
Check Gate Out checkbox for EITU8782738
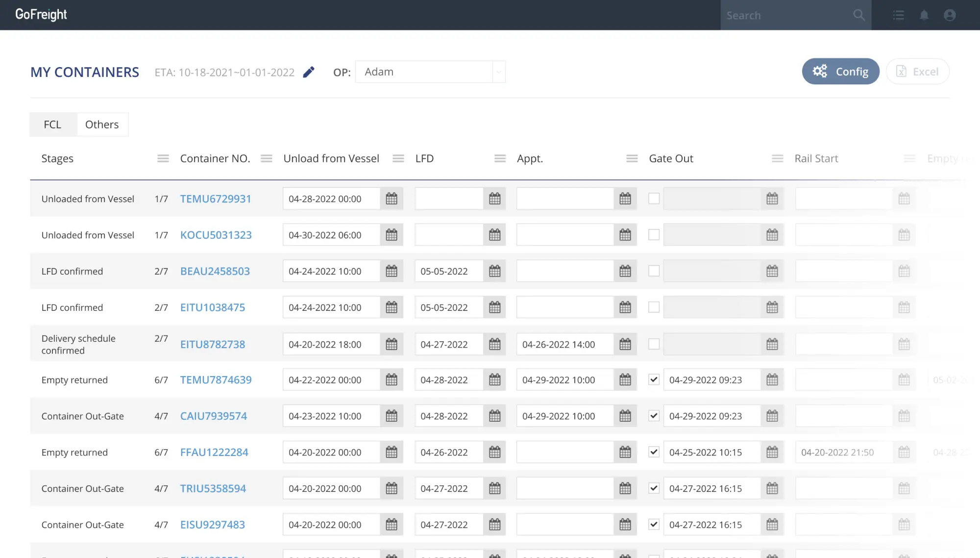coord(654,344)
